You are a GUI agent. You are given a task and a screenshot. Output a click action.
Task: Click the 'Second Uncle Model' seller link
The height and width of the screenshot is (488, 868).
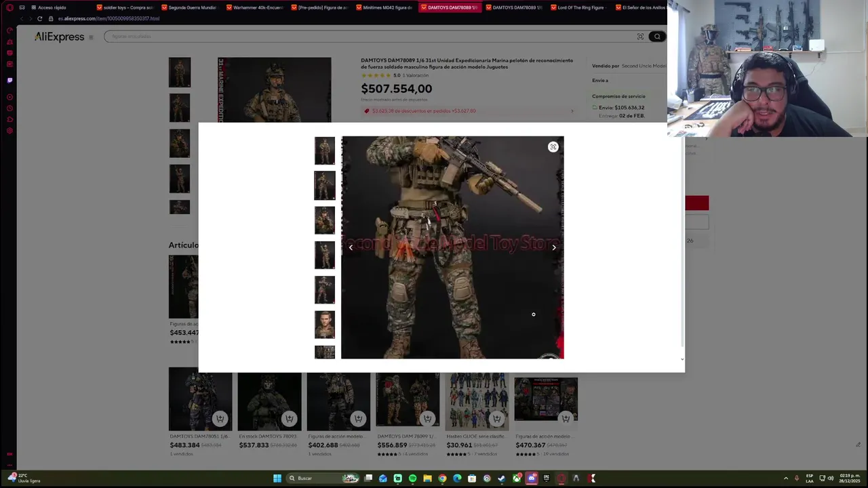[644, 66]
